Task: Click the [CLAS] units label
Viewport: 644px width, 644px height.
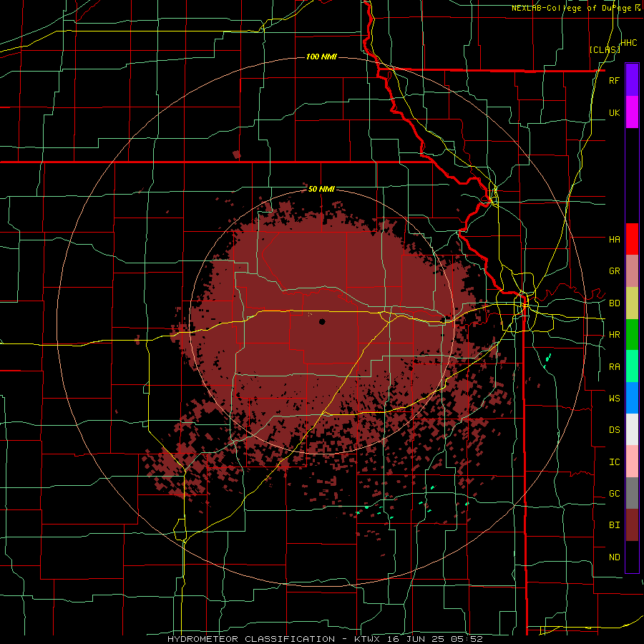Action: (605, 49)
